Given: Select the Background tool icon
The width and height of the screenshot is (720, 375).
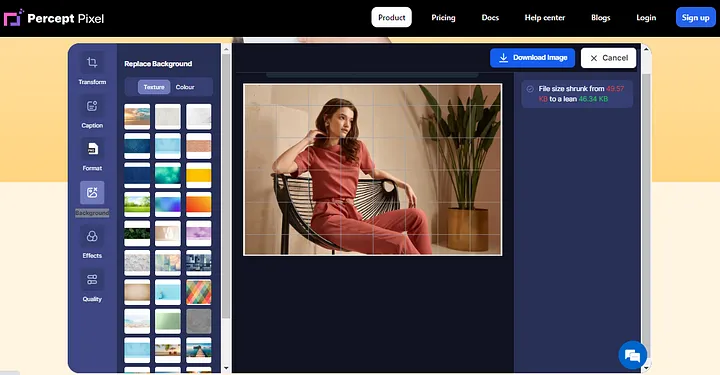Looking at the screenshot, I should click(x=92, y=192).
